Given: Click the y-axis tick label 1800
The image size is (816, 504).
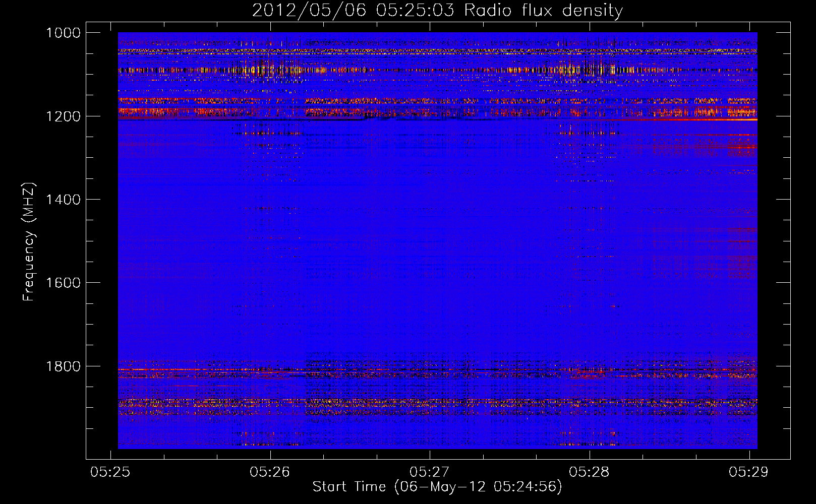Looking at the screenshot, I should [x=63, y=366].
